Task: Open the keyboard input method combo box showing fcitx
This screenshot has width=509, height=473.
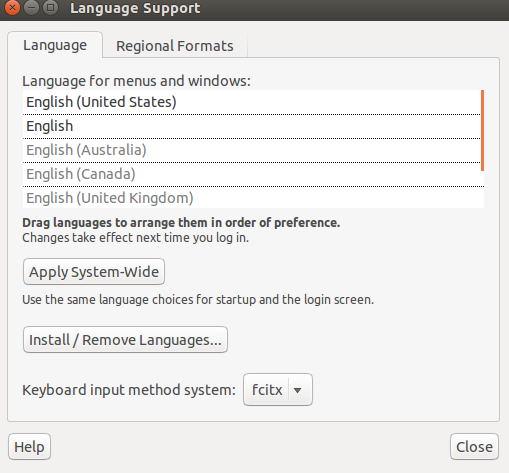Action: coord(278,389)
